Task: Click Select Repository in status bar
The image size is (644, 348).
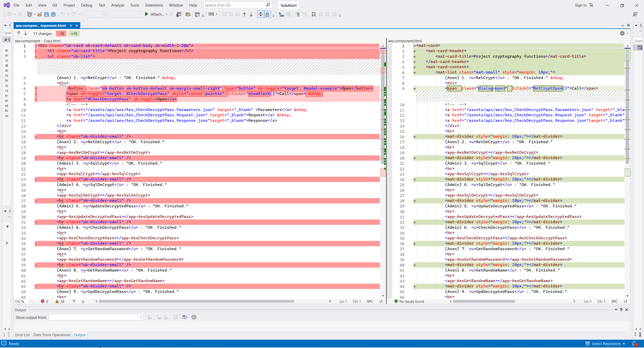Action: click(606, 343)
